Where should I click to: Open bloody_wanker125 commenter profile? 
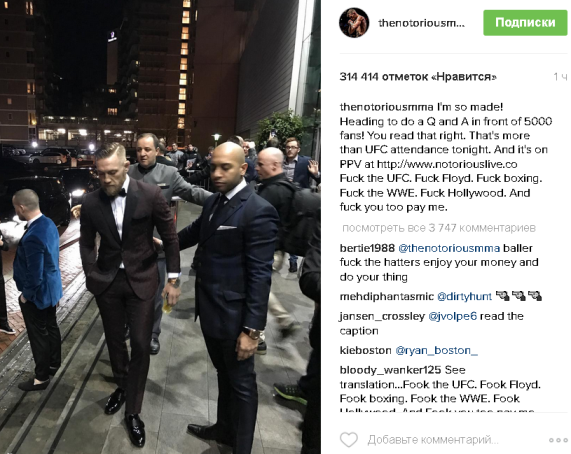pyautogui.click(x=390, y=370)
